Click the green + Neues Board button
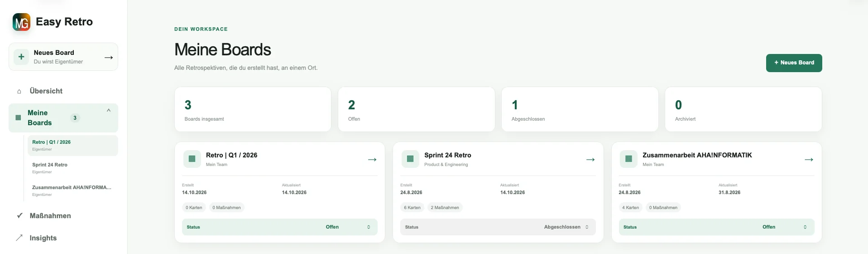This screenshot has width=868, height=254. 794,63
